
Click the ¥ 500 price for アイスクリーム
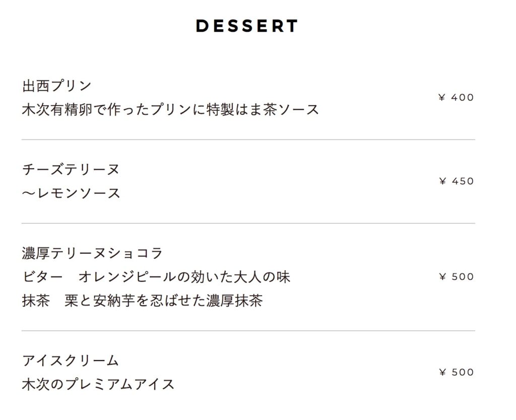(x=457, y=372)
